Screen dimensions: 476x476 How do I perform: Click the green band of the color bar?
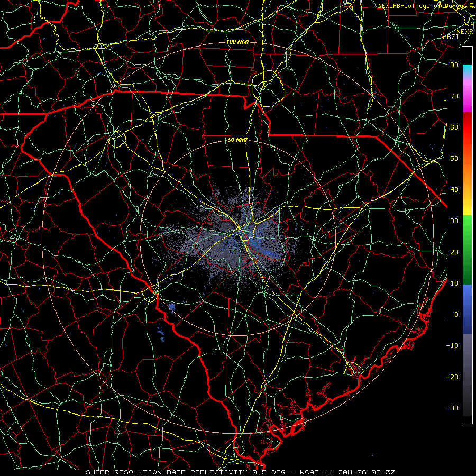467,250
